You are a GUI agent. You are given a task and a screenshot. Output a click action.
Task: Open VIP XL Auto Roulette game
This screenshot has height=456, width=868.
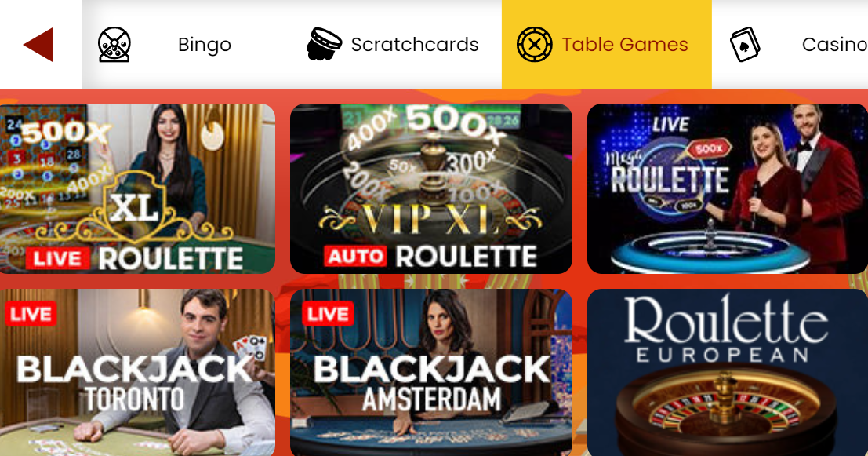coord(431,188)
